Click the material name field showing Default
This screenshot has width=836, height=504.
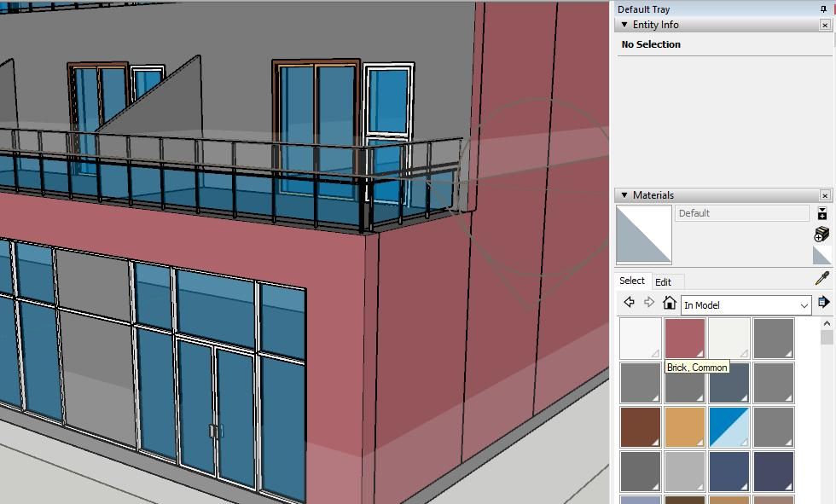click(740, 213)
